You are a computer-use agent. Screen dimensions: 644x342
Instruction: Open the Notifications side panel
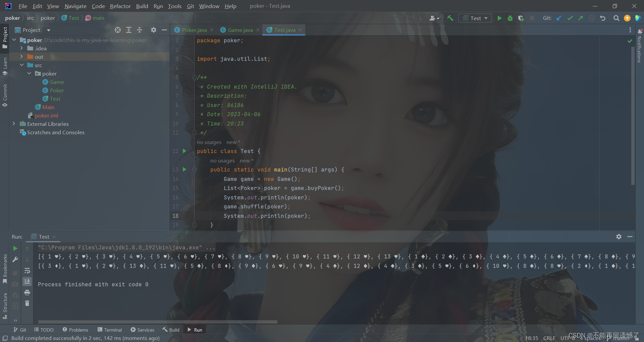[x=640, y=46]
